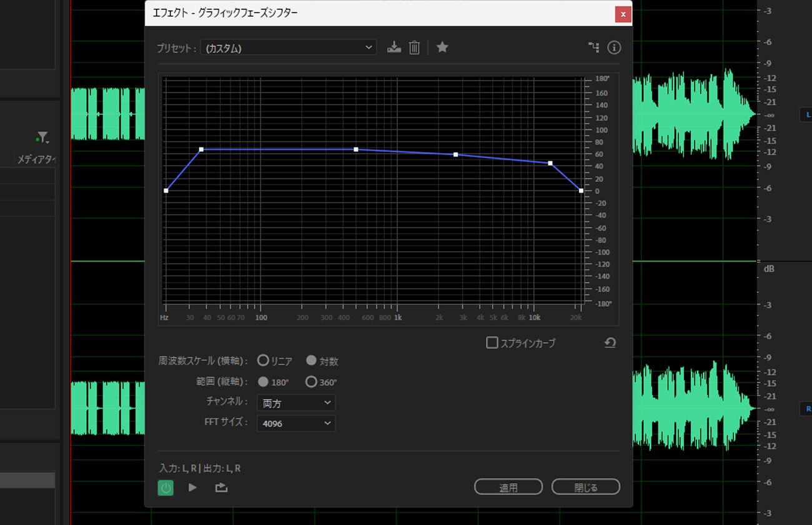
Task: Toggle loop playback in the effect dialog
Action: pyautogui.click(x=221, y=487)
